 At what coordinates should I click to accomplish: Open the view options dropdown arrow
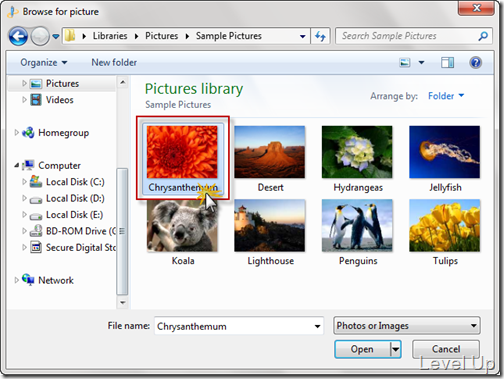click(421, 62)
